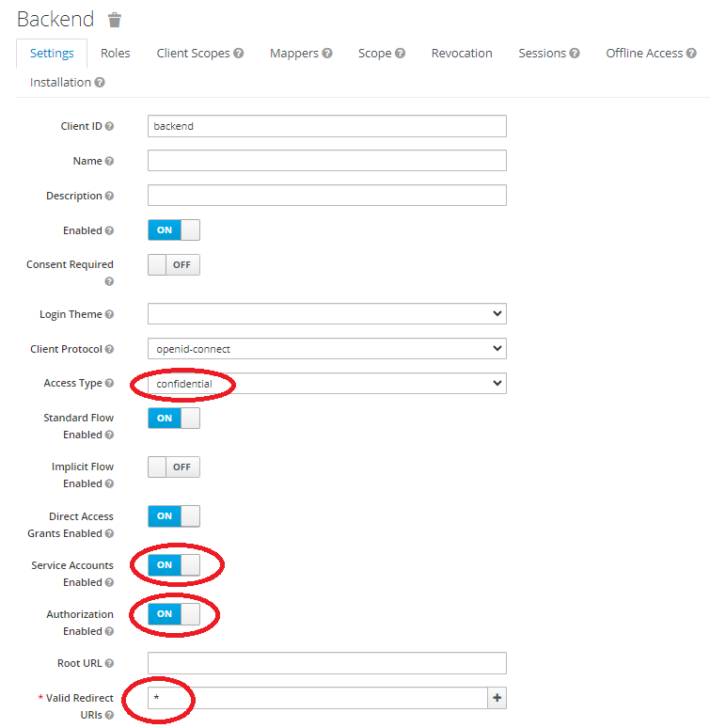
Task: Open help tooltip for Mappers tab
Action: tap(327, 54)
